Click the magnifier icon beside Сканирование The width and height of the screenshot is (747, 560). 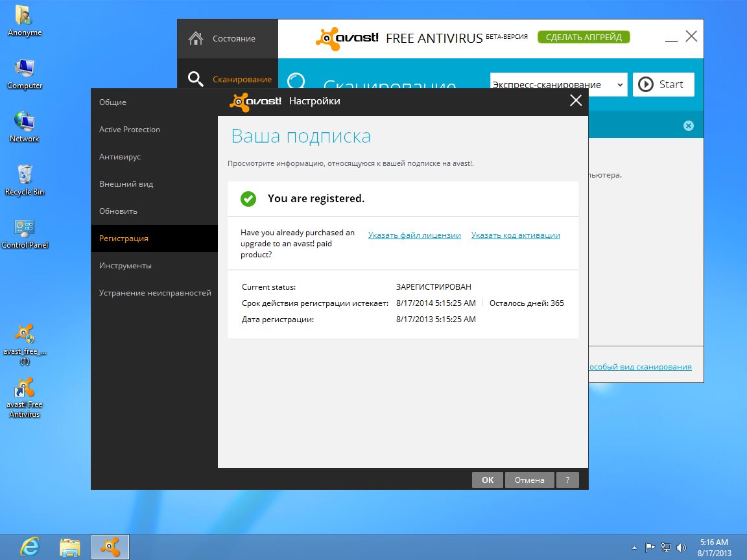click(x=195, y=78)
